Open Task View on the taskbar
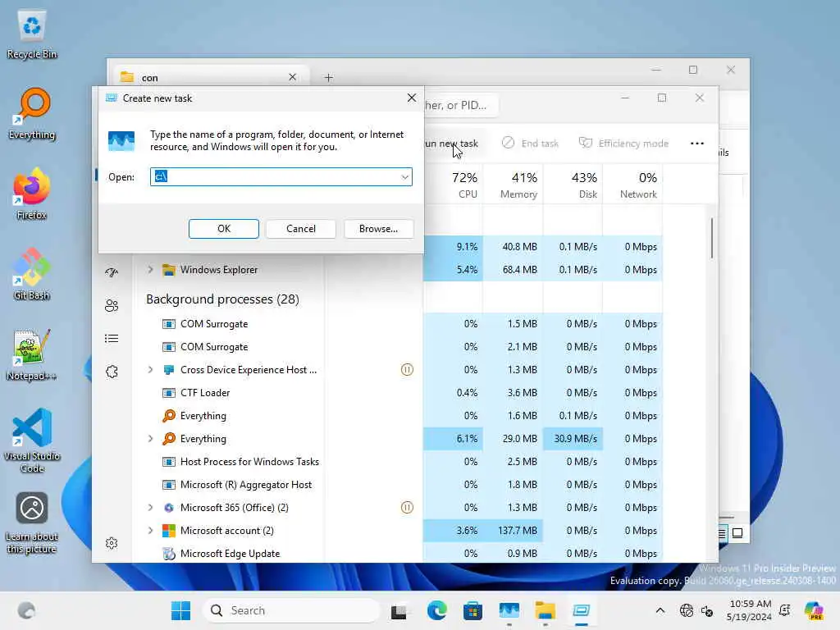Viewport: 840px width, 630px height. click(x=399, y=610)
